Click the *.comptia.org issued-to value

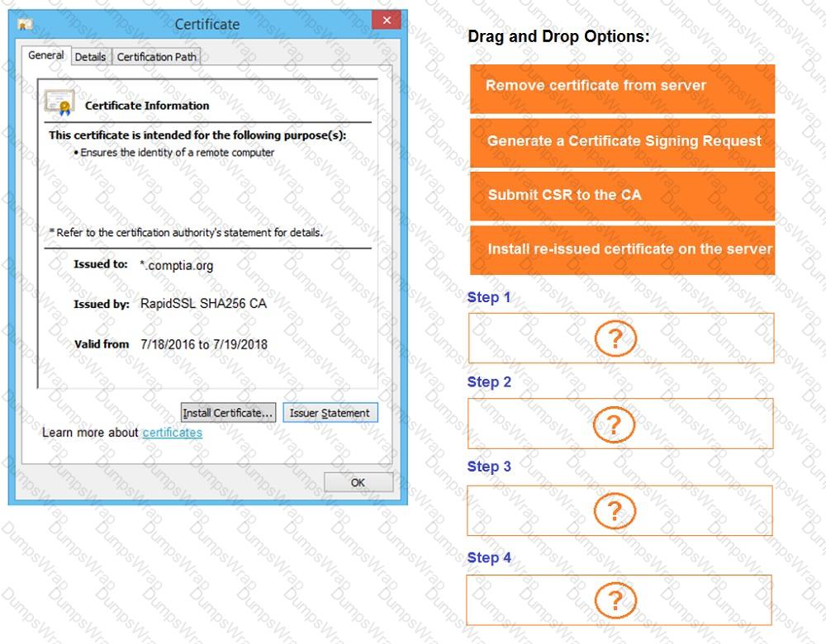(177, 265)
